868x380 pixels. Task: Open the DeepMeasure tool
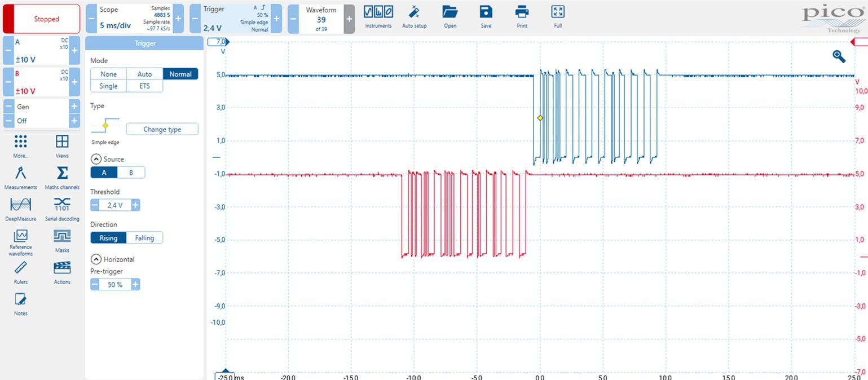20,209
